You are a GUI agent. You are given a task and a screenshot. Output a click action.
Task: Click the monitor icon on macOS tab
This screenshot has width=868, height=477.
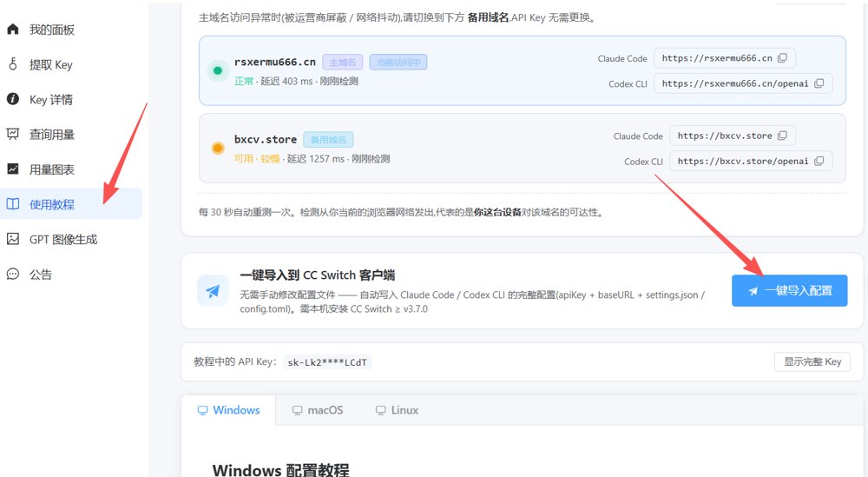point(297,410)
